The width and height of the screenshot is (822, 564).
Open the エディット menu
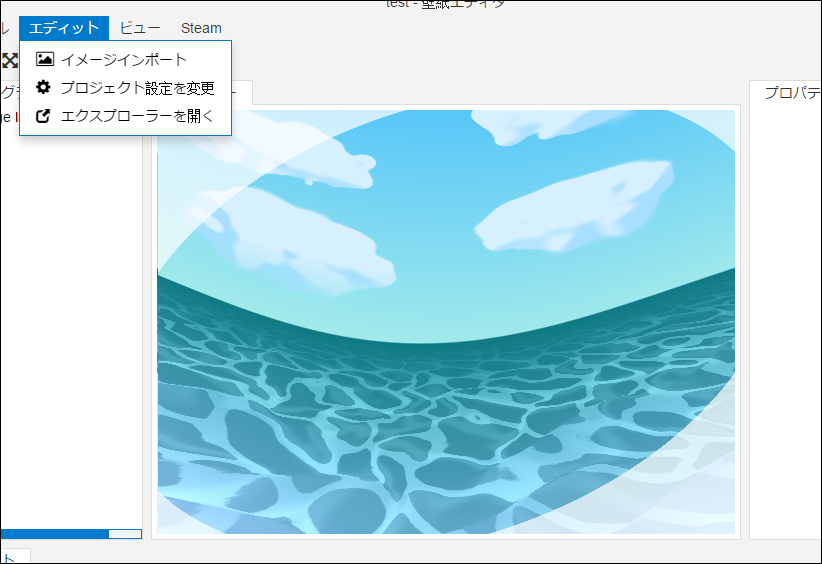64,28
